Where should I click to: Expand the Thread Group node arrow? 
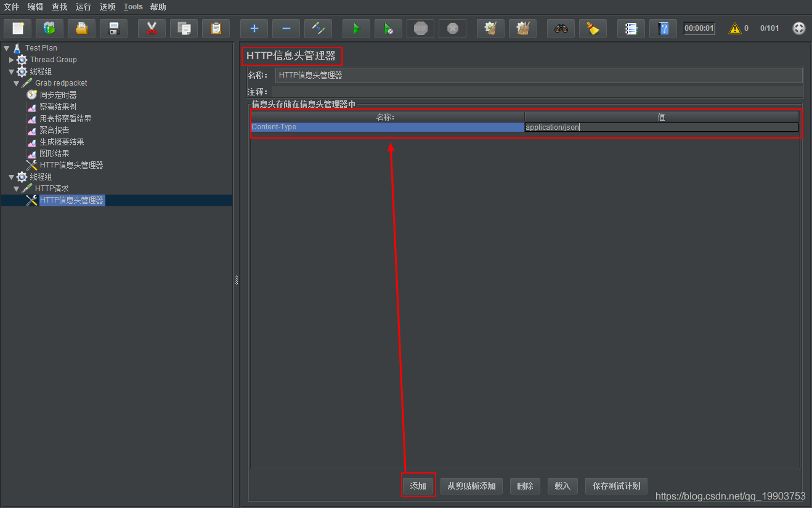11,60
